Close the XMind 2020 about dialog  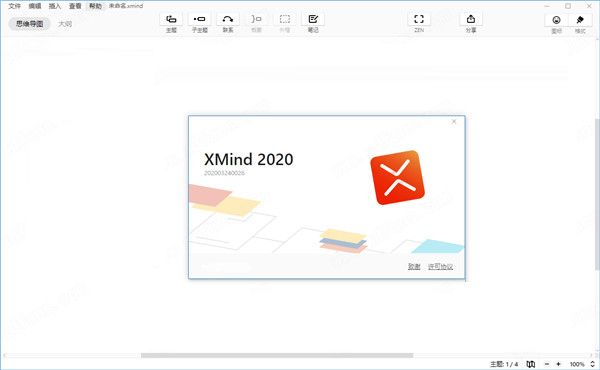[x=454, y=121]
